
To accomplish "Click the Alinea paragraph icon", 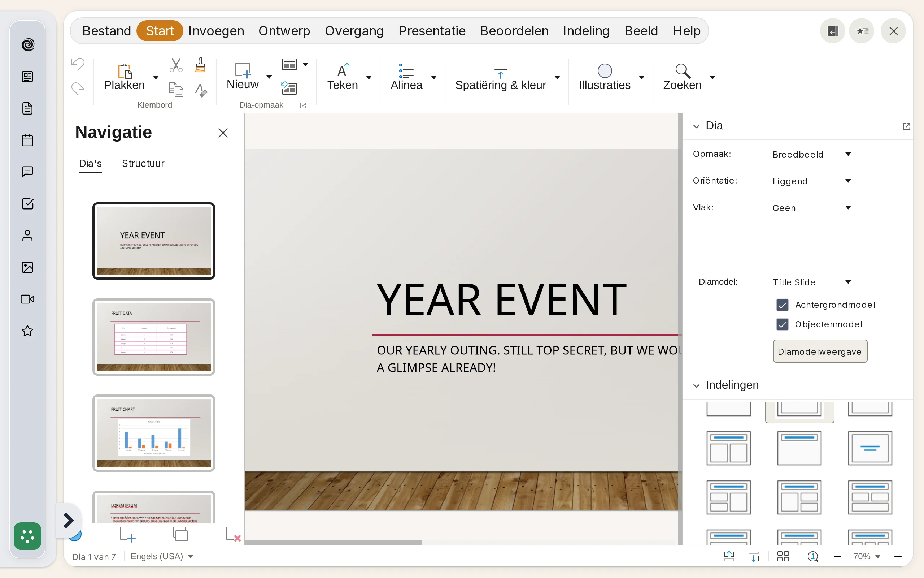I will tap(406, 70).
